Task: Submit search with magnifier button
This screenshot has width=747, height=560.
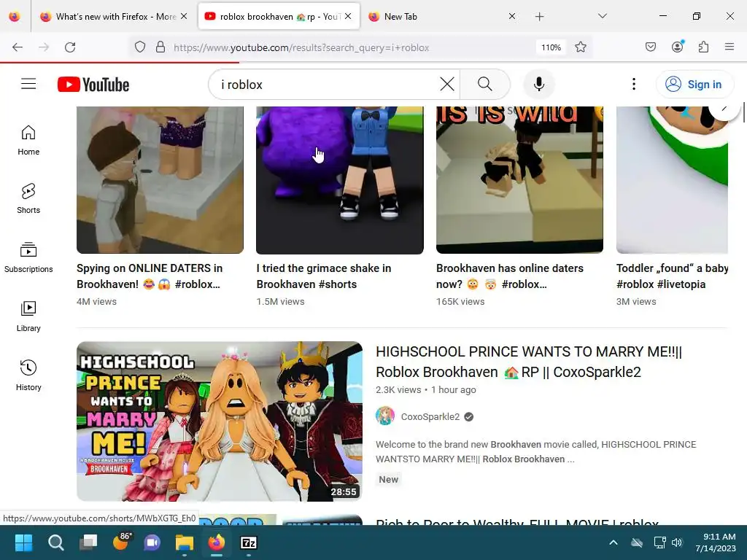Action: point(485,85)
